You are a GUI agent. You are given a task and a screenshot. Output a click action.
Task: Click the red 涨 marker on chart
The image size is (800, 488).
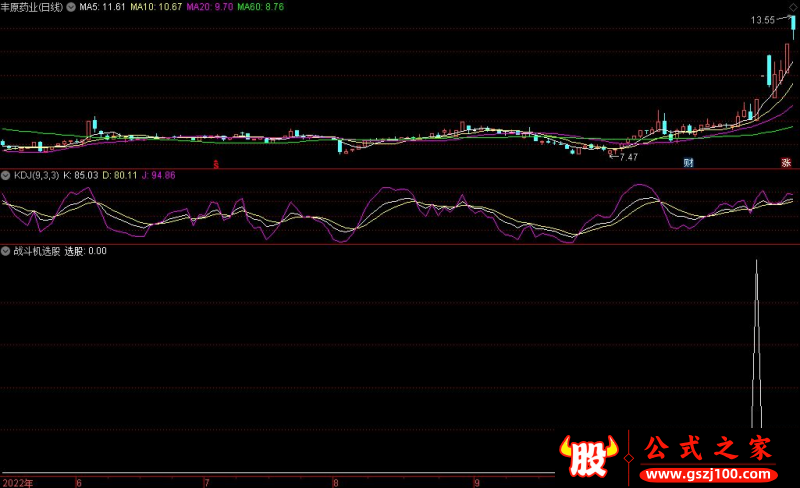(x=786, y=162)
